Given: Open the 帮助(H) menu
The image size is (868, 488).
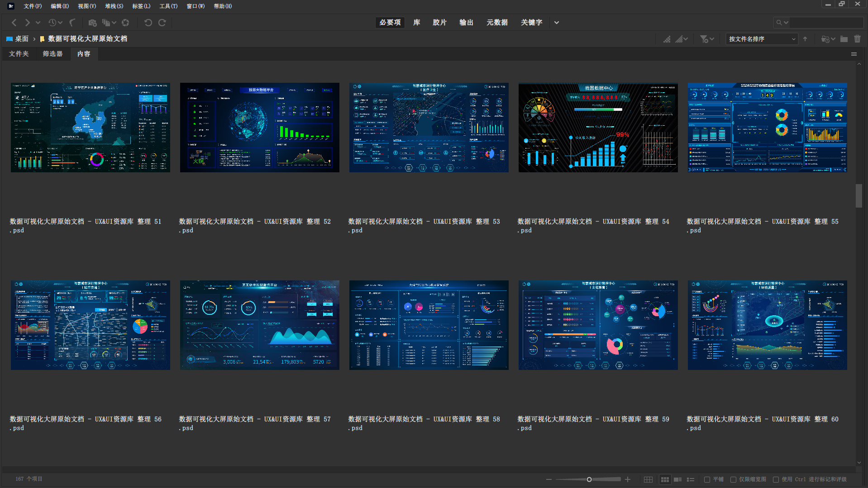Looking at the screenshot, I should pyautogui.click(x=223, y=6).
